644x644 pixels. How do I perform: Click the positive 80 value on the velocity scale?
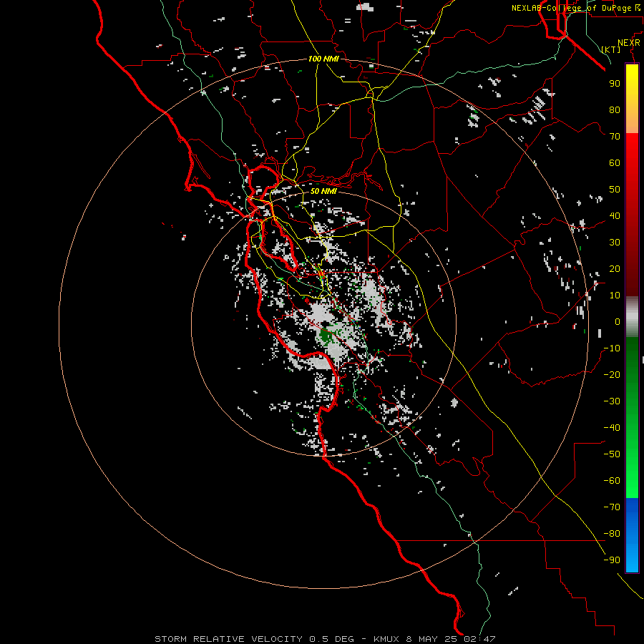coord(615,109)
